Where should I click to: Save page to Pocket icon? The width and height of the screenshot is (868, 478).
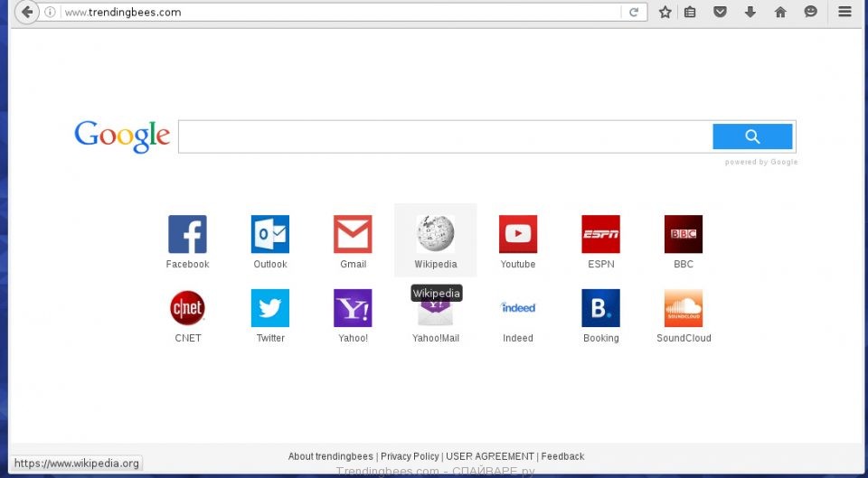(720, 12)
